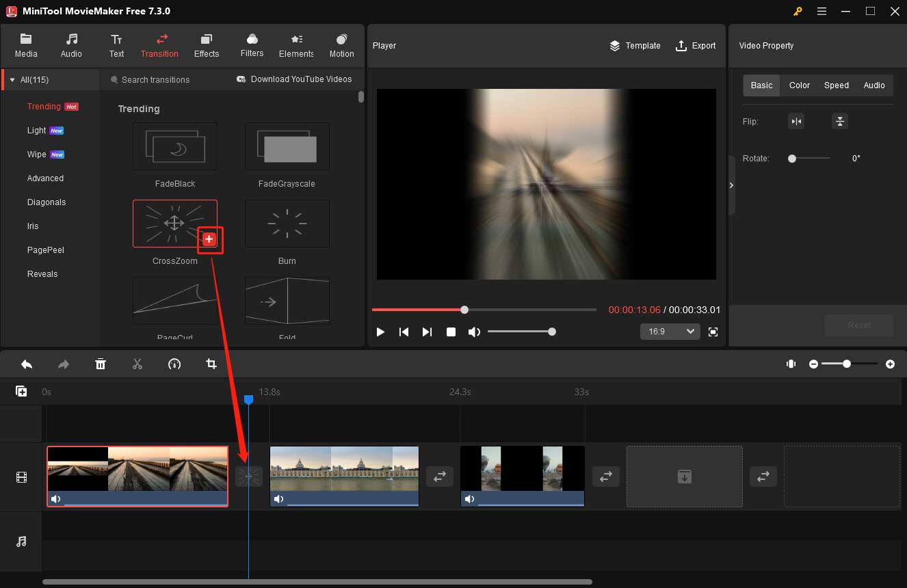
Task: Select the FadeBlack transition thumbnail
Action: click(x=175, y=146)
